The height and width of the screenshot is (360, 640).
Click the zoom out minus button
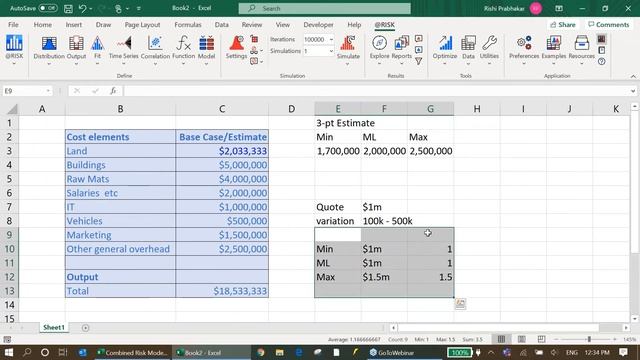(556, 339)
